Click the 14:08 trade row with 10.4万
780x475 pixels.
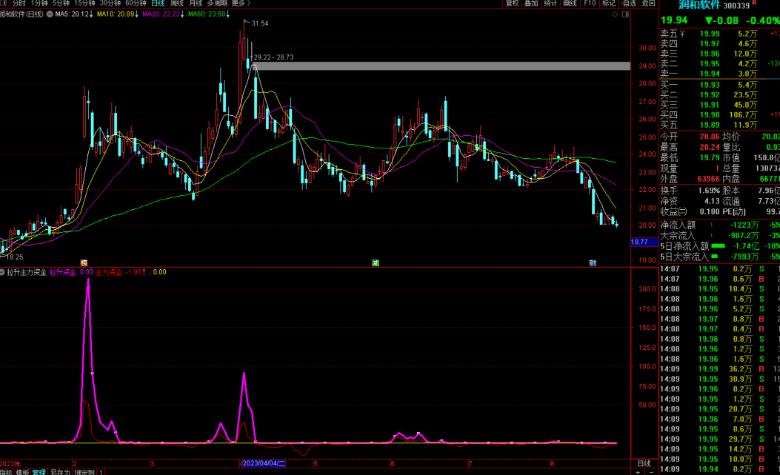719,289
